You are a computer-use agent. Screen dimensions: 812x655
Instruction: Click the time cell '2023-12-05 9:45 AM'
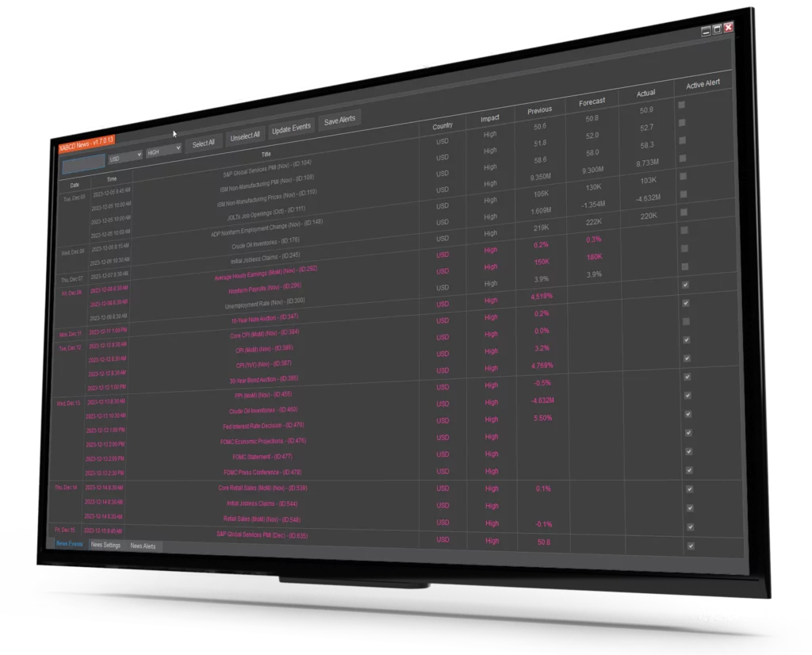click(111, 192)
